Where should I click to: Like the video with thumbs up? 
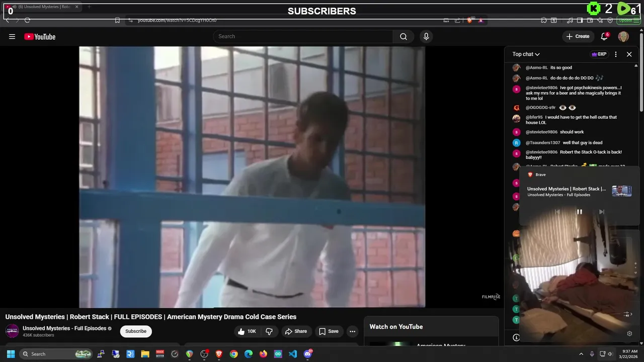247,331
